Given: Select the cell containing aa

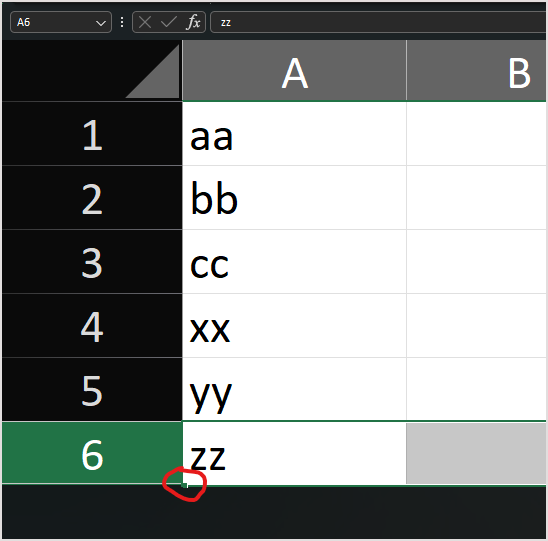Looking at the screenshot, I should coord(294,134).
